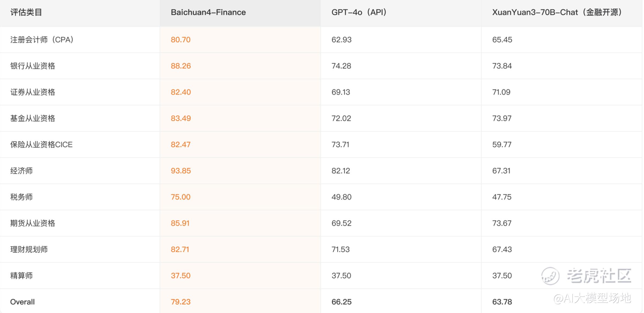The image size is (644, 313).
Task: Click the GPT-4o (API) column header
Action: click(359, 12)
